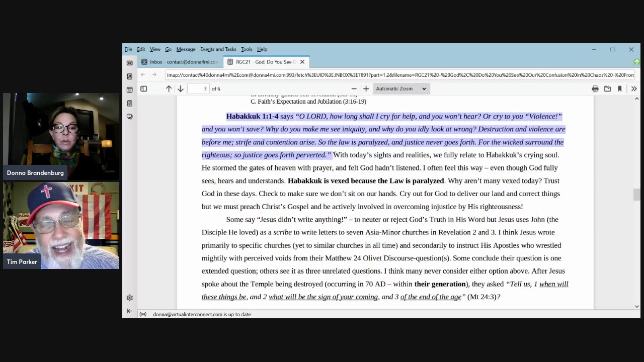Click the imap URL address field
Image resolution: width=644 pixels, height=362 pixels.
(400, 75)
